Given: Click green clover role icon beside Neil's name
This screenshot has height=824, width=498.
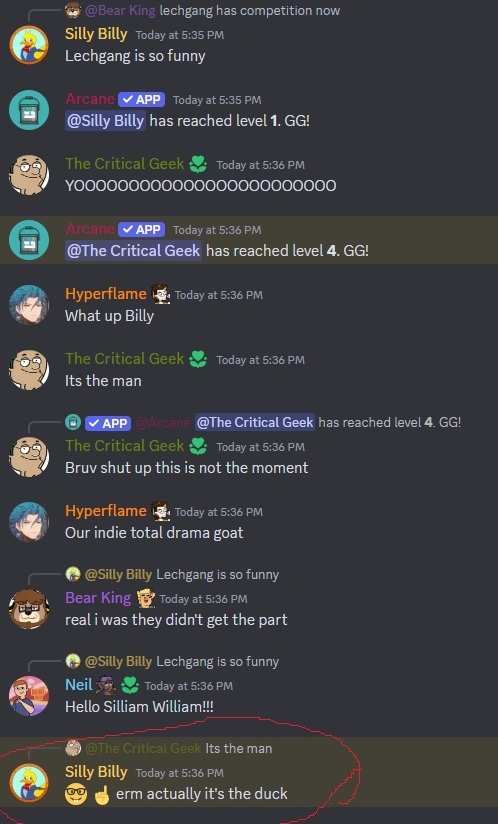Looking at the screenshot, I should [130, 685].
